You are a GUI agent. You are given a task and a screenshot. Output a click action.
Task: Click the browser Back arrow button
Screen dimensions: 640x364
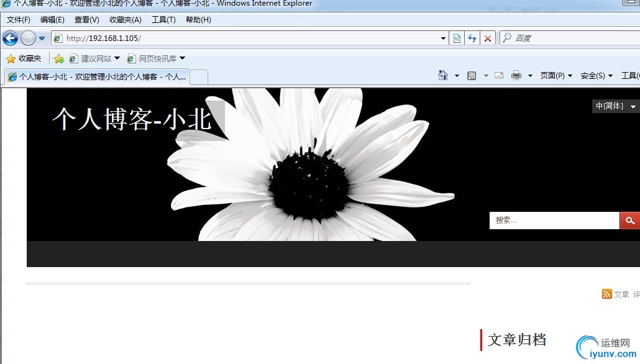point(10,39)
